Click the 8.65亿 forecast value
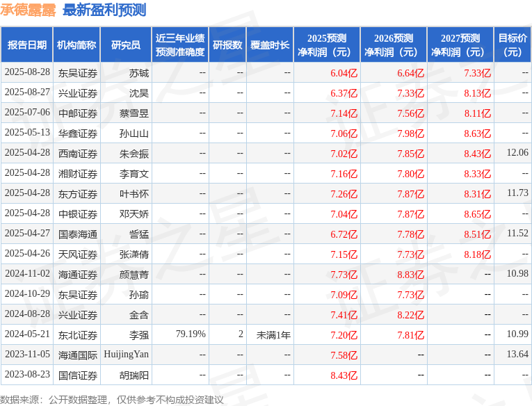Image resolution: width=532 pixels, height=406 pixels. [x=478, y=214]
